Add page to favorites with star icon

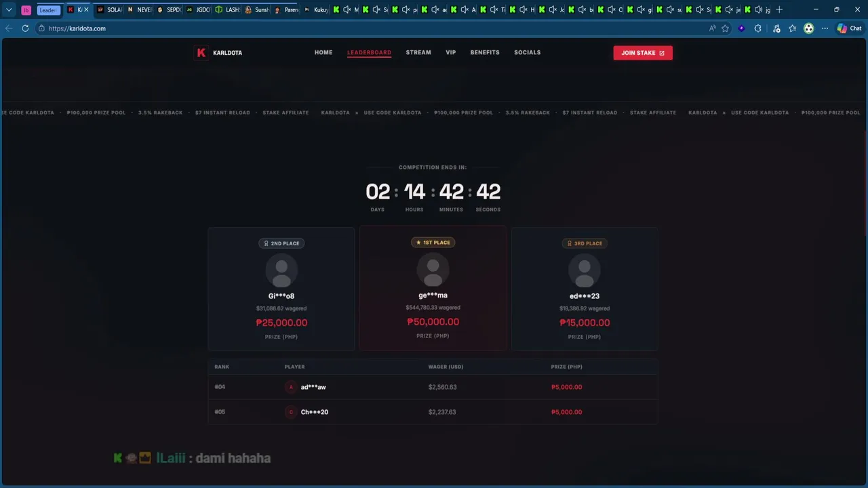tap(725, 28)
